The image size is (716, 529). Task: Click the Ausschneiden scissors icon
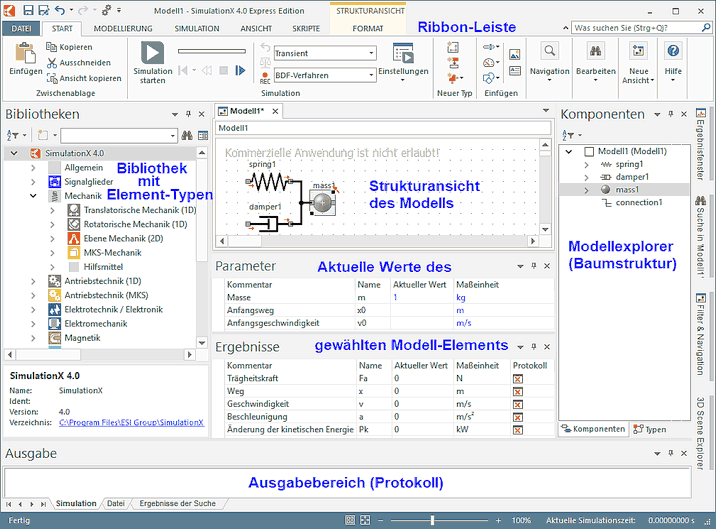(52, 63)
